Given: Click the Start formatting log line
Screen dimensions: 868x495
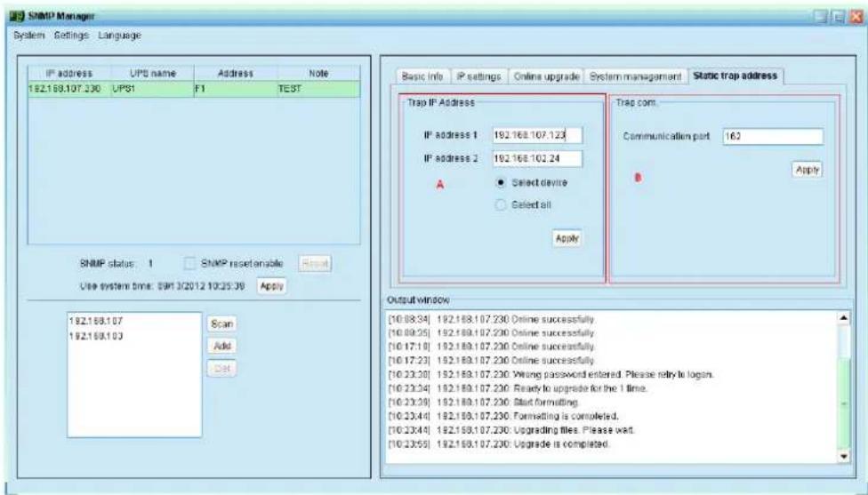Looking at the screenshot, I should (x=483, y=403).
